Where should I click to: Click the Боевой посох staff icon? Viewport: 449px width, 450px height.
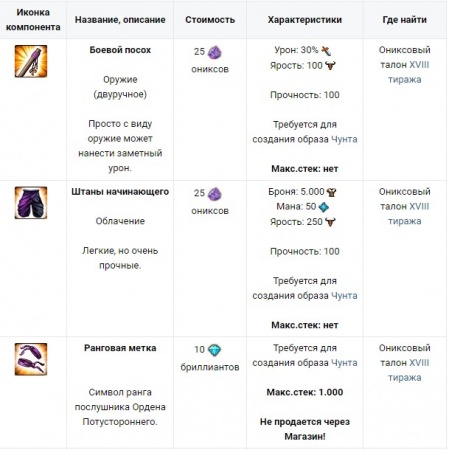[x=31, y=61]
